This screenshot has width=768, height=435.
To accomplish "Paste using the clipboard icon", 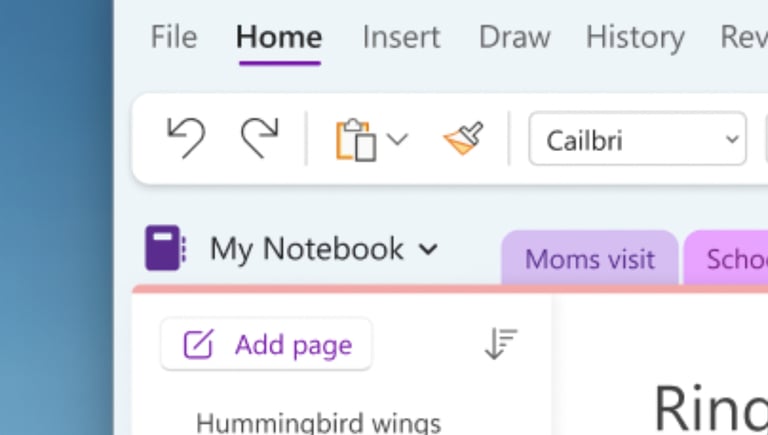I will coord(356,140).
